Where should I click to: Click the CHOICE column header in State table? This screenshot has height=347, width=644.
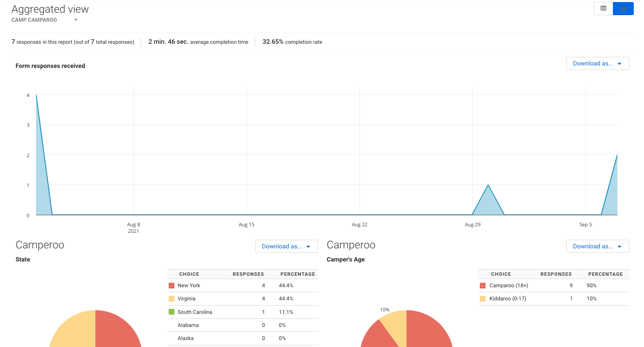click(x=189, y=274)
